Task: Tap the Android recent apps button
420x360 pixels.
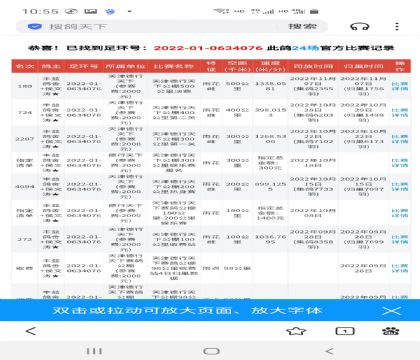Action: (x=94, y=351)
